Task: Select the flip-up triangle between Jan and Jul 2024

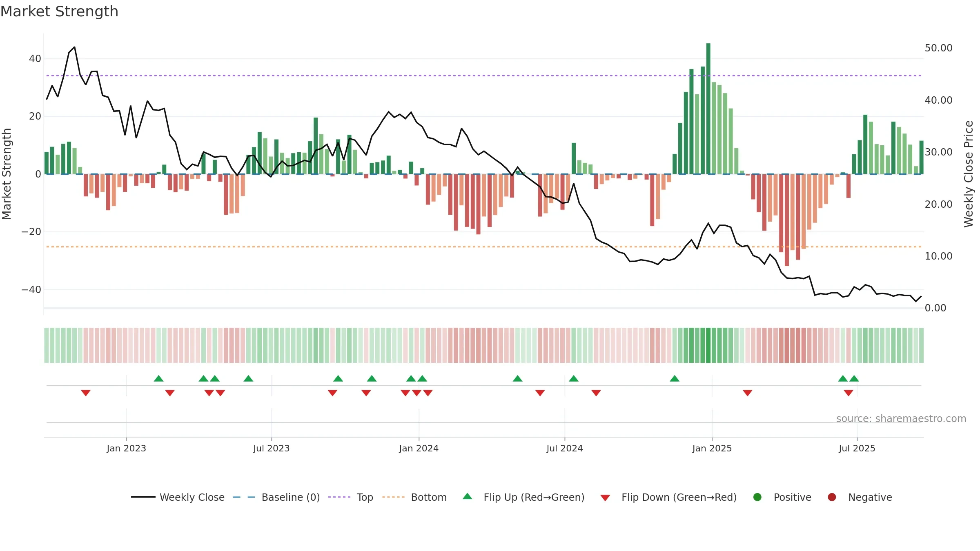Action: 518,378
